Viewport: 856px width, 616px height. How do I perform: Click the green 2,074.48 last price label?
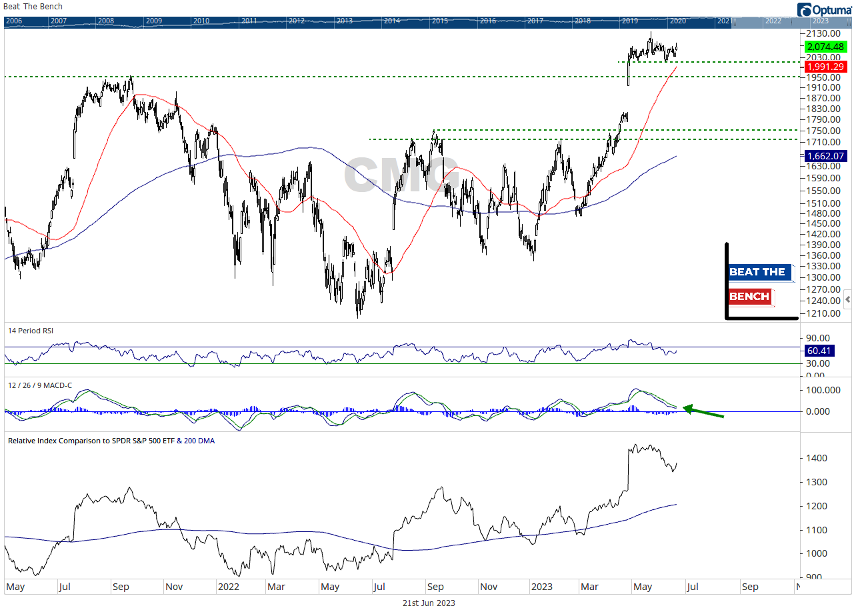pyautogui.click(x=825, y=47)
